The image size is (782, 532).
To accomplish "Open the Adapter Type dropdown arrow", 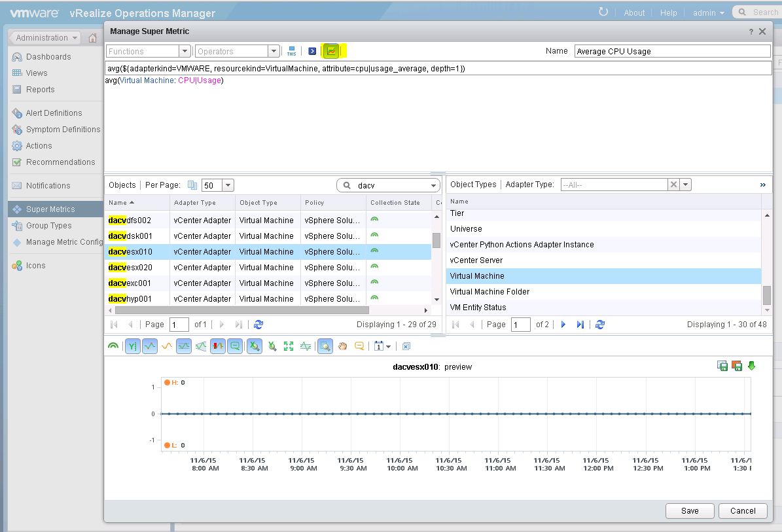I will pos(686,185).
